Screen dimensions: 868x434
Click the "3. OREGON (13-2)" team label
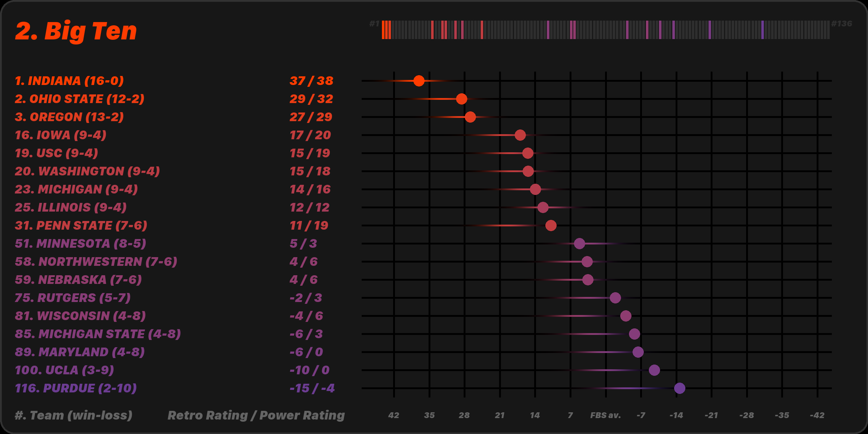69,117
